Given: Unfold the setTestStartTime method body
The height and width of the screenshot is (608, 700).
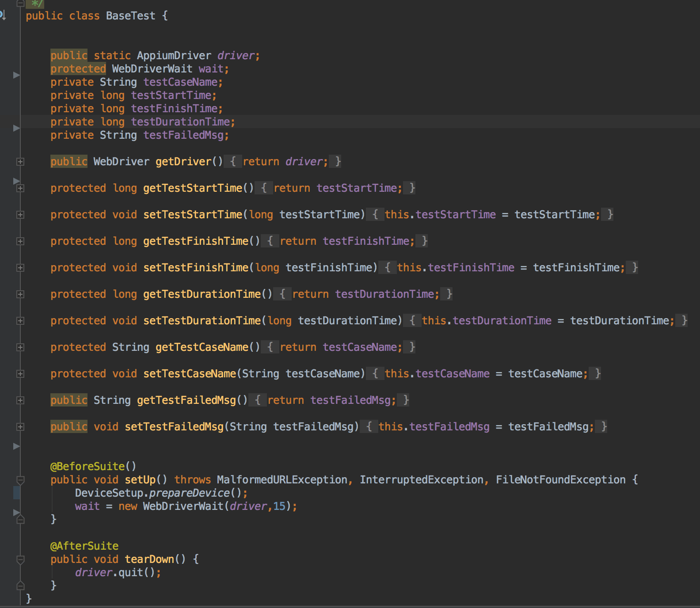Looking at the screenshot, I should (x=20, y=215).
